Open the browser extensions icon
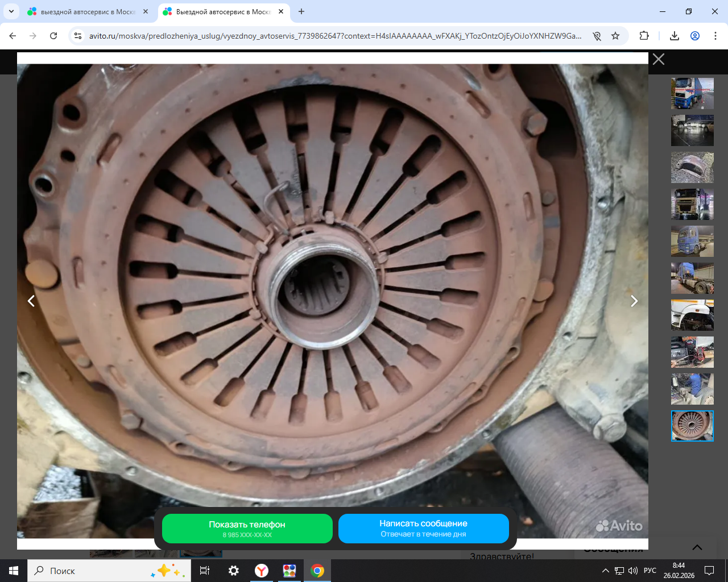728x582 pixels. point(644,36)
